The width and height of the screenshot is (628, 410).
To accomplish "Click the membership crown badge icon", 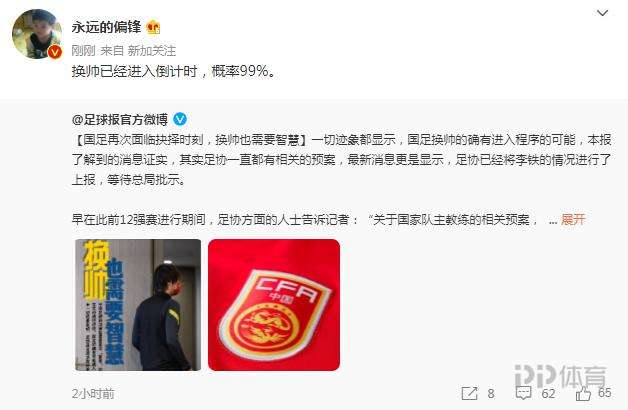I will (x=153, y=27).
